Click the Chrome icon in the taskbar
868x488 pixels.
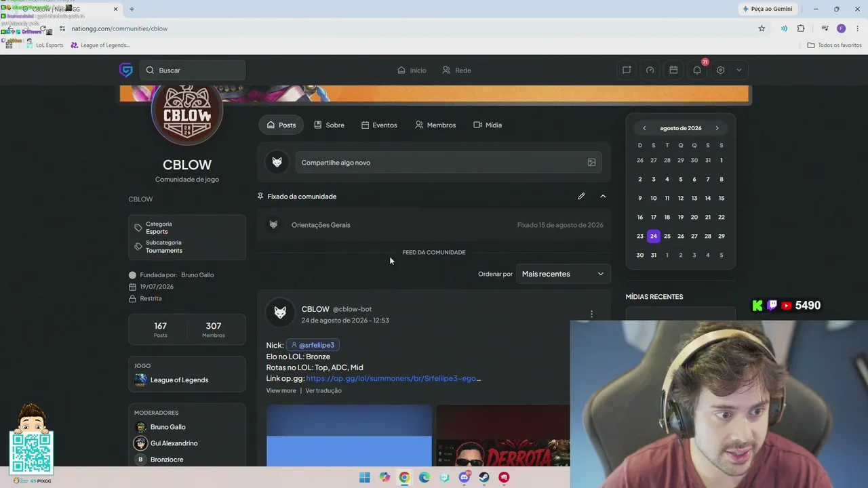404,477
